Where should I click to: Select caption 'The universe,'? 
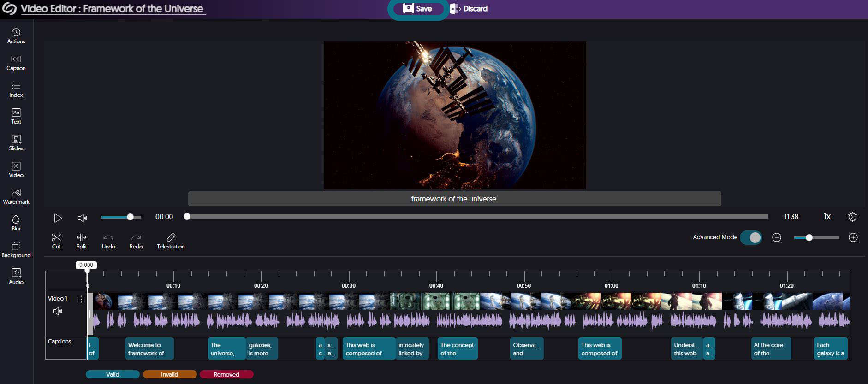point(226,349)
